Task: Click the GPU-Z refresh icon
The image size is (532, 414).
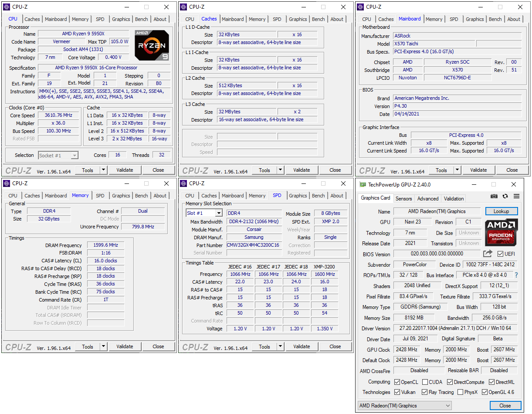Action: pyautogui.click(x=505, y=197)
